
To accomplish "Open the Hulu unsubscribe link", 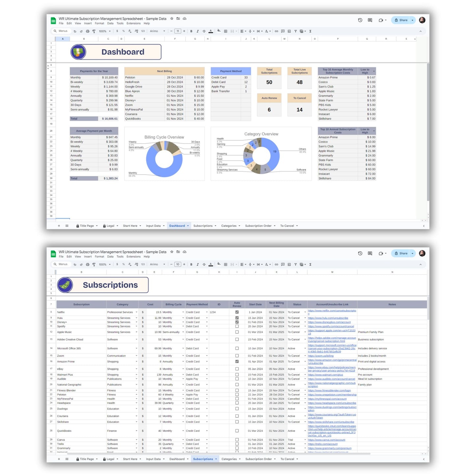I will coord(328,318).
